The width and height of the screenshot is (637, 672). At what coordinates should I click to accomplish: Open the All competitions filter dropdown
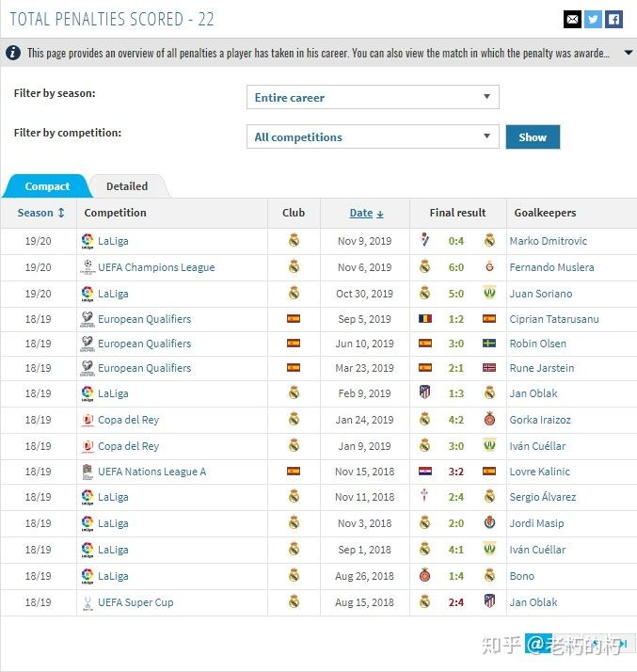click(x=373, y=136)
